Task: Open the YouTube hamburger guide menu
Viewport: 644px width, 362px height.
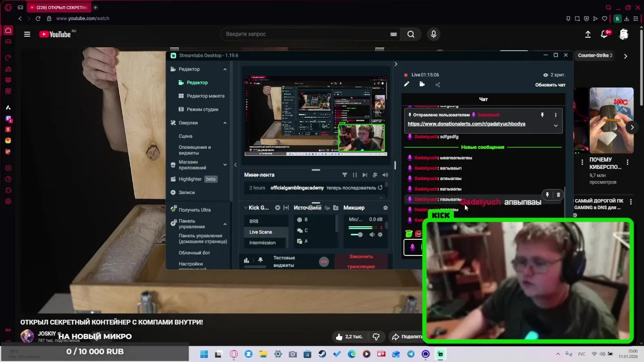Action: 27,34
